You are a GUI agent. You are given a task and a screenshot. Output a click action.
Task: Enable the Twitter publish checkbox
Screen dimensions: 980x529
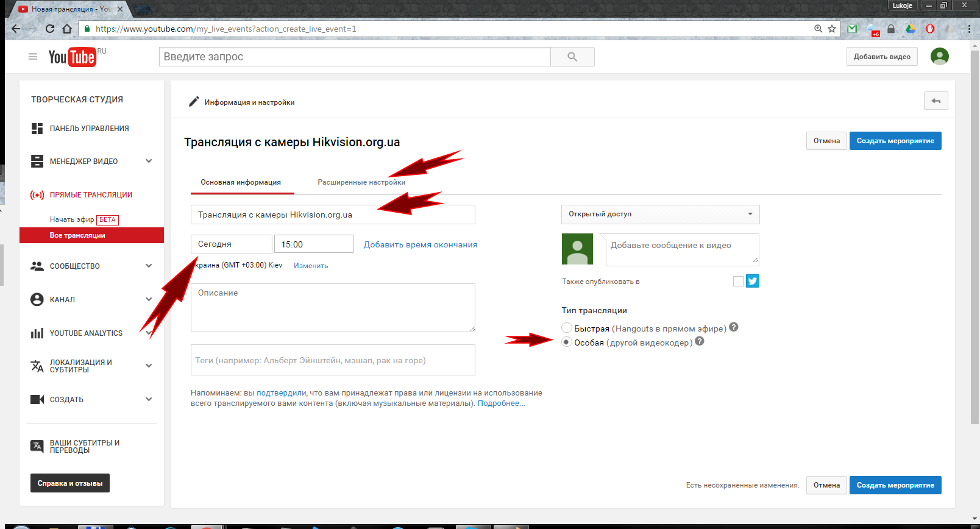(x=738, y=281)
